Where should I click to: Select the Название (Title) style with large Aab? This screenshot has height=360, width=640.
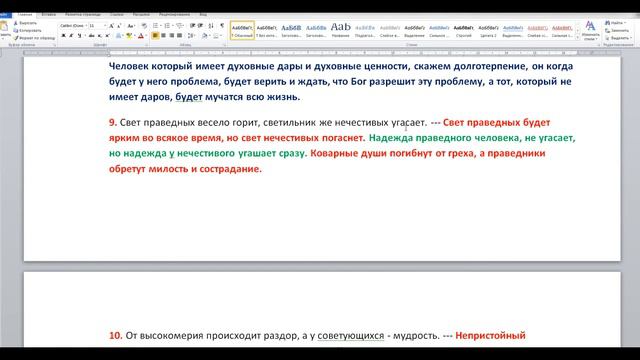coord(340,30)
